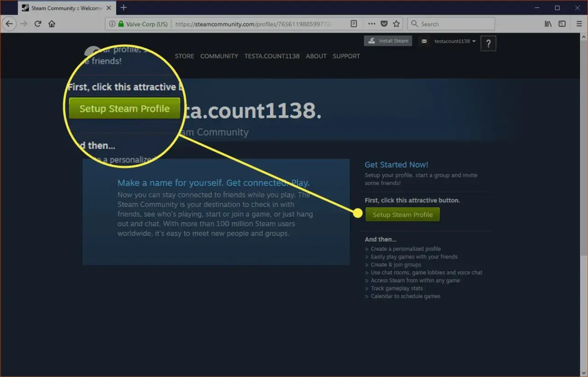Go back with the browser Back arrow

[10, 24]
